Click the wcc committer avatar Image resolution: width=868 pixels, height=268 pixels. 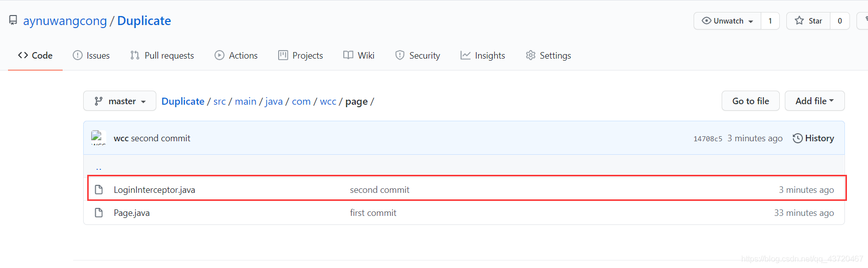(98, 138)
